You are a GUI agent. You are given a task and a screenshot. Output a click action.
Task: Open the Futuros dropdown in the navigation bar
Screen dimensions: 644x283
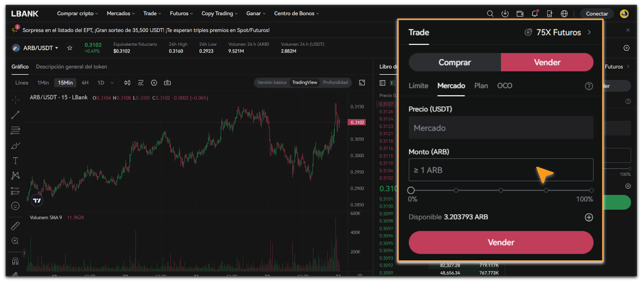coord(182,14)
